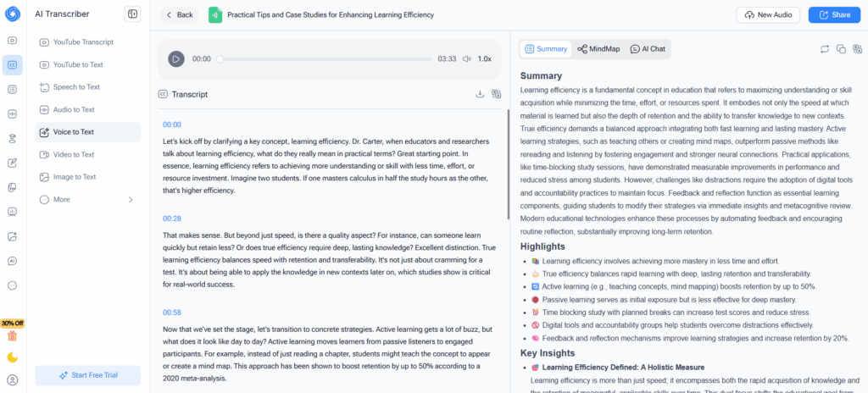
Task: Click the Key Insights heading
Action: click(548, 352)
